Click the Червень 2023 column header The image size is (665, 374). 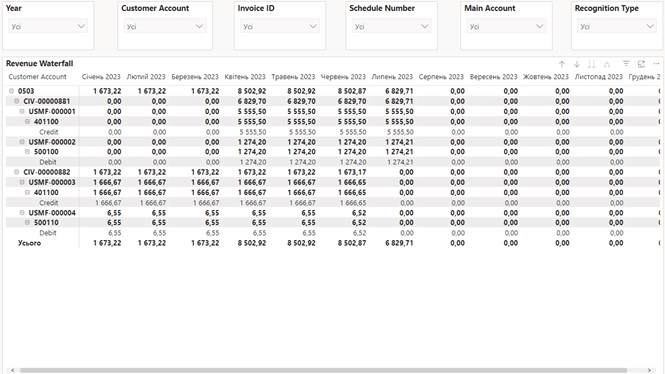pos(343,77)
